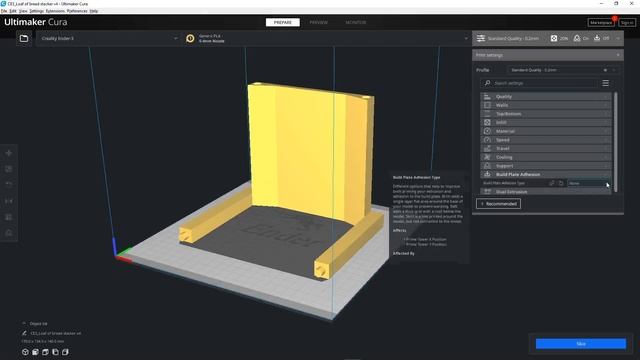This screenshot has height=360, width=640.
Task: Switch to the Monitor stage tab
Action: [x=356, y=22]
